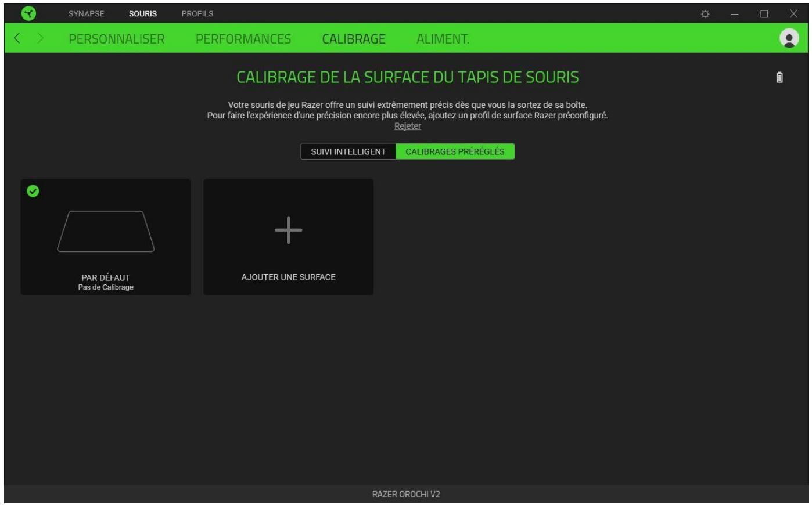Viewport: 812px width, 505px height.
Task: Click the Rejeter link
Action: pos(408,126)
